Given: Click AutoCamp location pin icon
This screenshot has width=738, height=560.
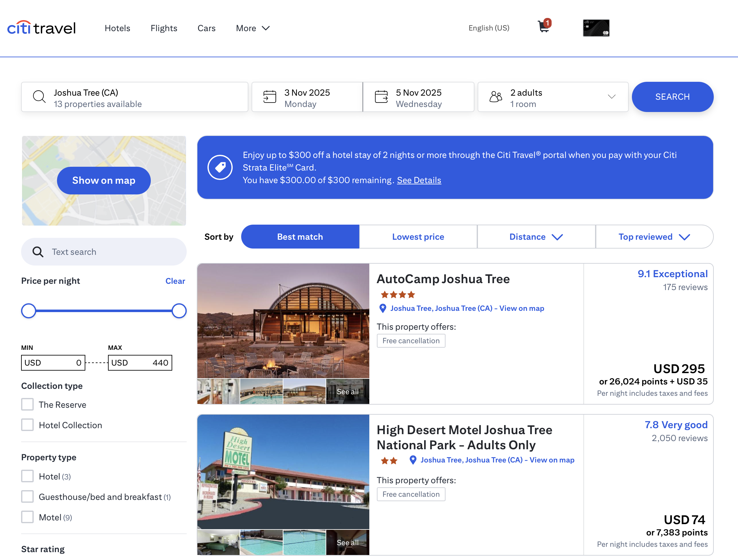Looking at the screenshot, I should tap(383, 308).
